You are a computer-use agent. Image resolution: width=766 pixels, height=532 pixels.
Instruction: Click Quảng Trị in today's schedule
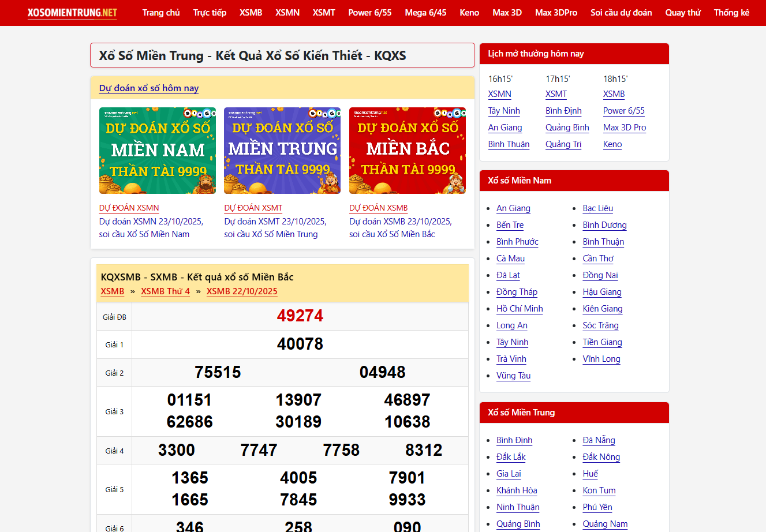pos(563,144)
